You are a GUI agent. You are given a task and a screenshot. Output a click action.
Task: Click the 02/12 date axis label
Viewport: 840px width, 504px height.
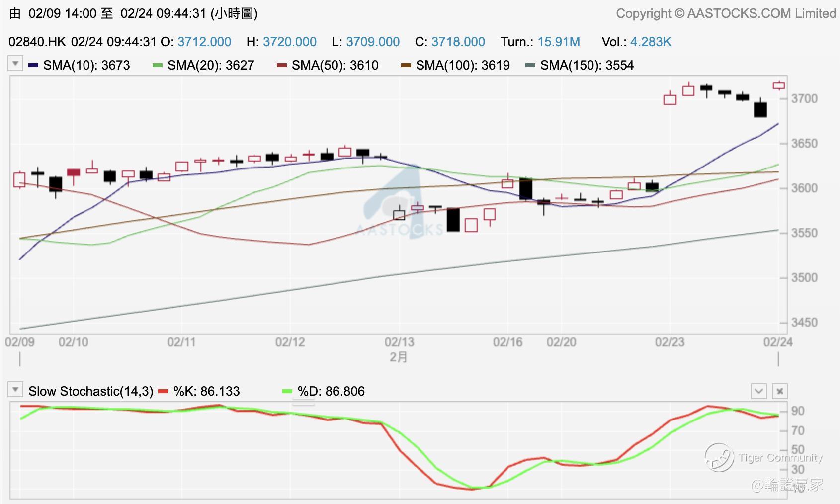pos(290,342)
